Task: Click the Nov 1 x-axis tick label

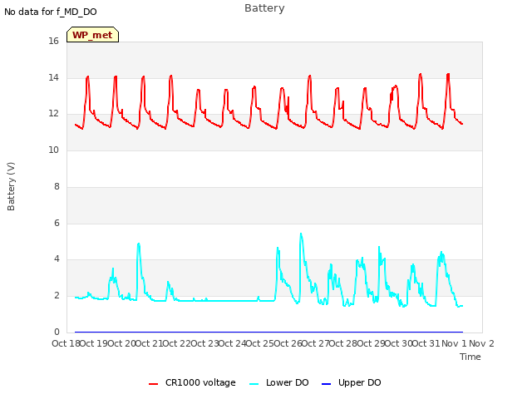Action: point(454,343)
